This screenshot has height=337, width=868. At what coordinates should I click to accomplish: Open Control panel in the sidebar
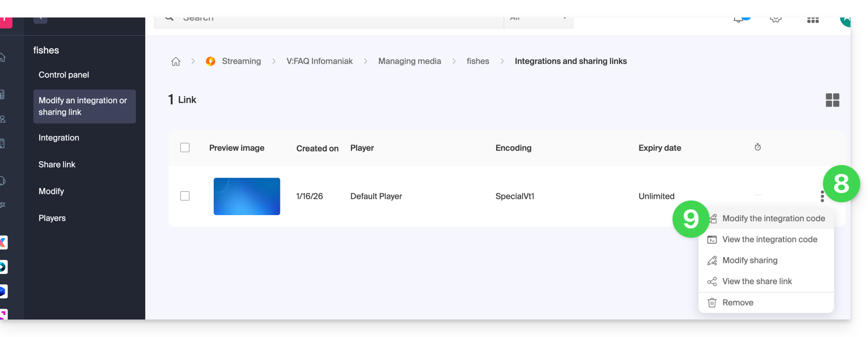point(64,75)
